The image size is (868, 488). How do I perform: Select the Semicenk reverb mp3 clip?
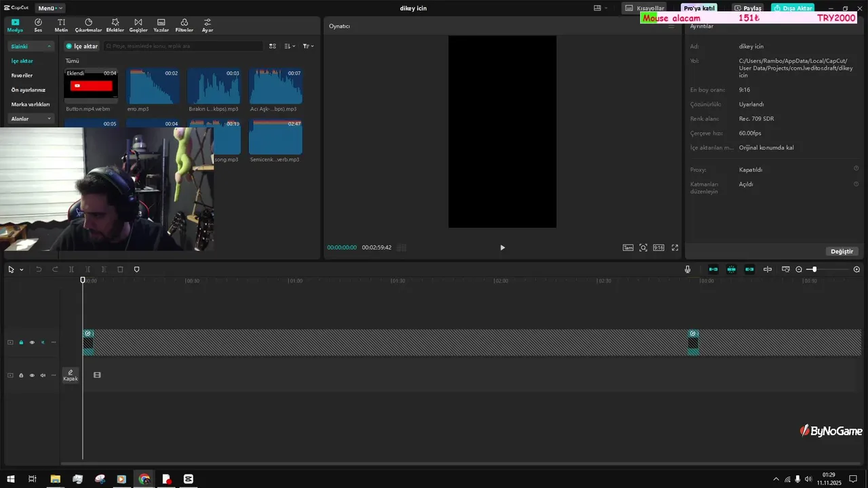(x=275, y=137)
